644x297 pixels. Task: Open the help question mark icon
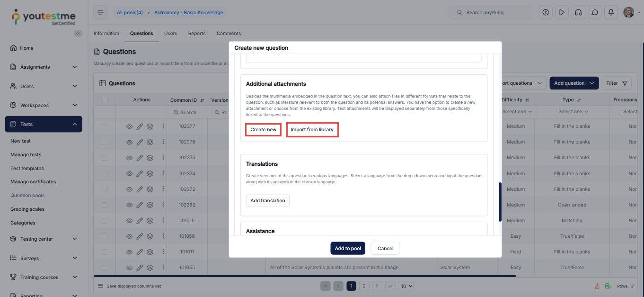[546, 12]
